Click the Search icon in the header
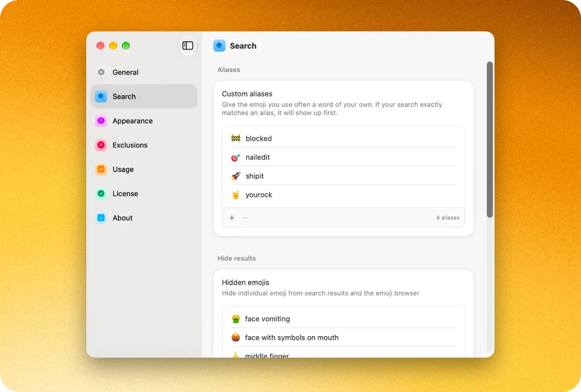Viewport: 581px width, 392px height. (x=219, y=46)
